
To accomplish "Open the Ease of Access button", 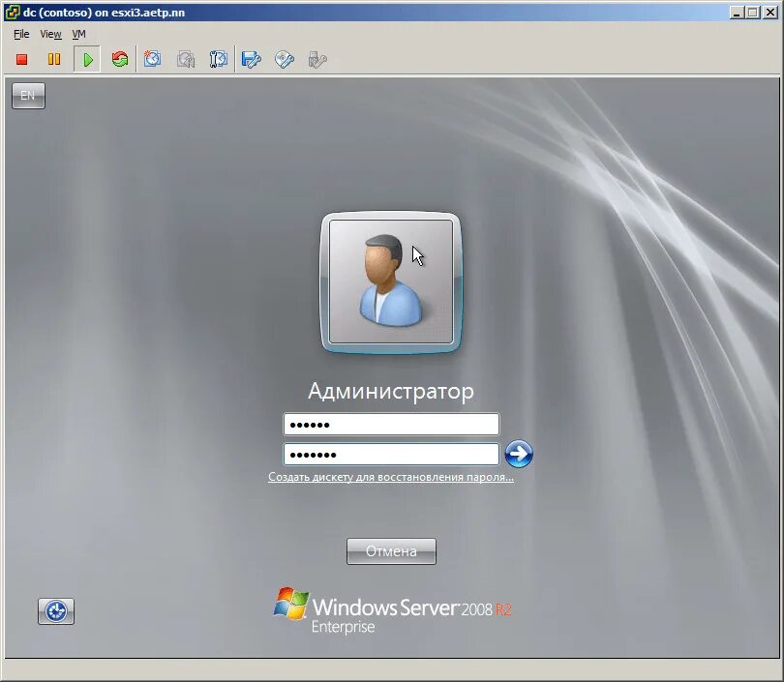I will [56, 611].
